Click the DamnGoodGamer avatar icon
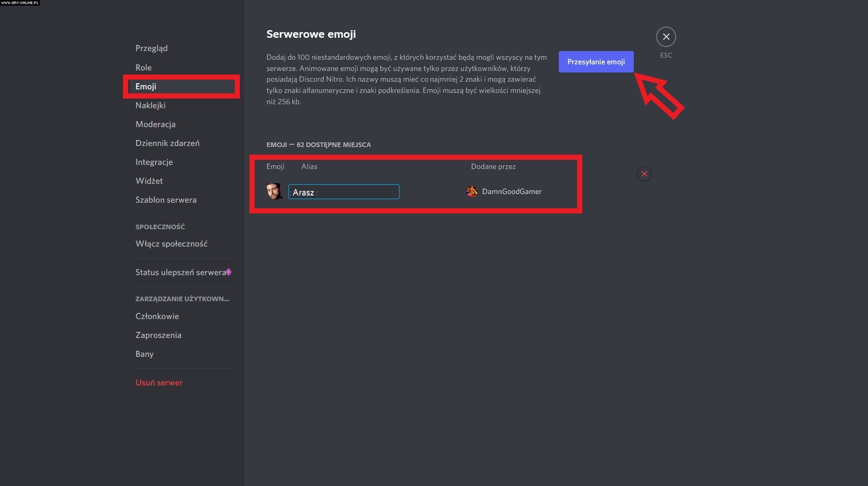Image resolution: width=868 pixels, height=486 pixels. [x=472, y=191]
